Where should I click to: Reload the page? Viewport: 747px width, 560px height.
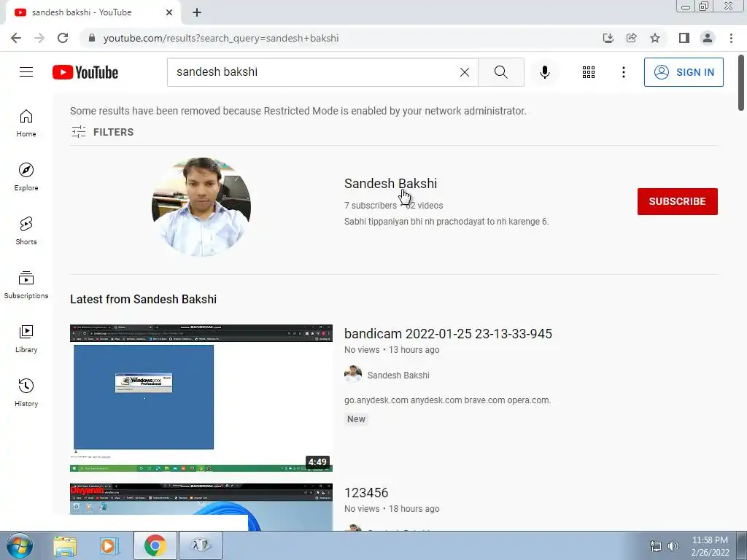pyautogui.click(x=63, y=38)
